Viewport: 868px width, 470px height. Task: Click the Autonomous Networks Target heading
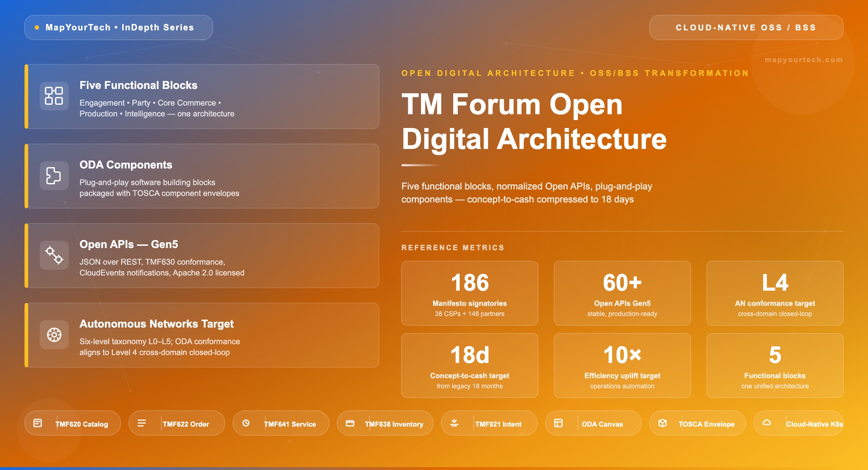tap(157, 324)
